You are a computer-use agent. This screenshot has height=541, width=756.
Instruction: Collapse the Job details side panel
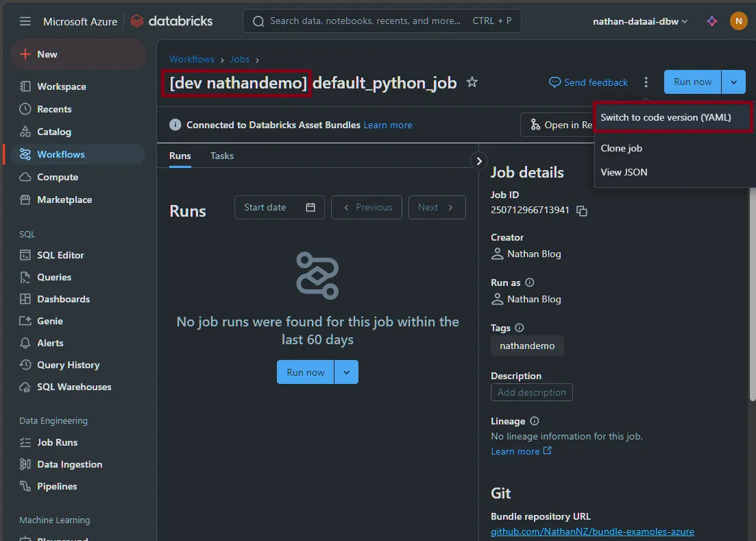(x=478, y=160)
